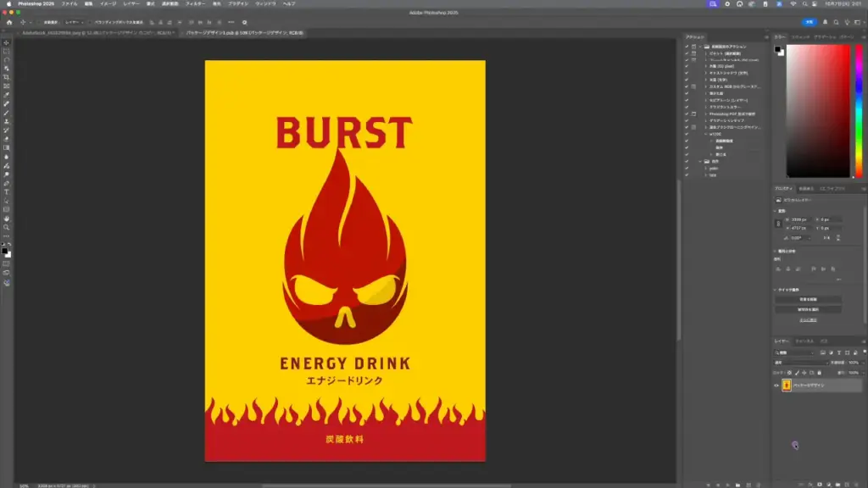Click the Home icon in options bar
The image size is (868, 488).
point(9,22)
